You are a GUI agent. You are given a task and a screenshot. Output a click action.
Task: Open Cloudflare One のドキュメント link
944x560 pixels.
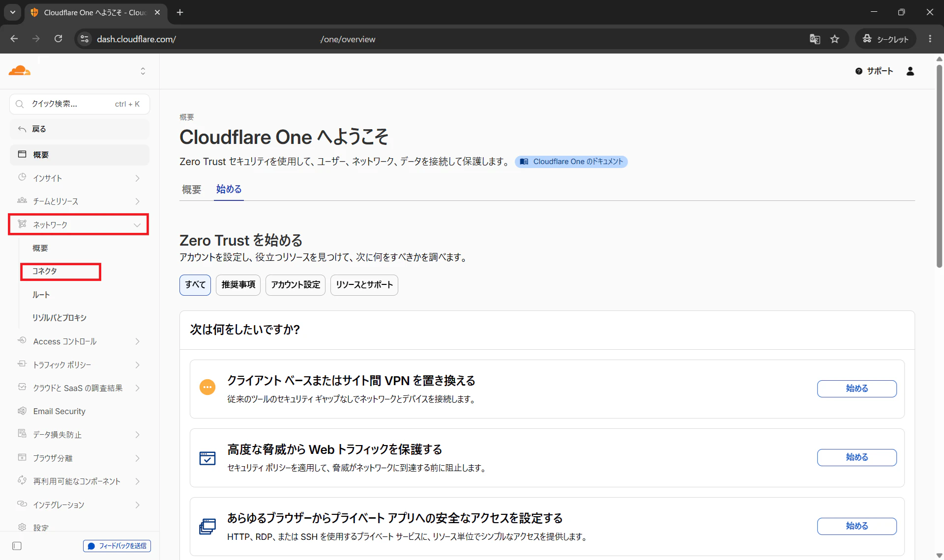[571, 162]
